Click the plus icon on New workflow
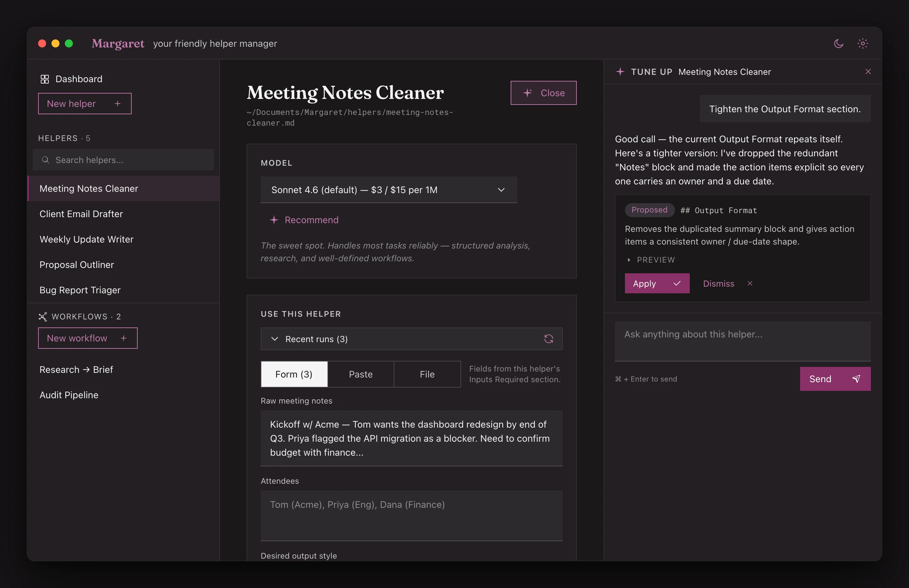The height and width of the screenshot is (588, 909). pos(123,338)
